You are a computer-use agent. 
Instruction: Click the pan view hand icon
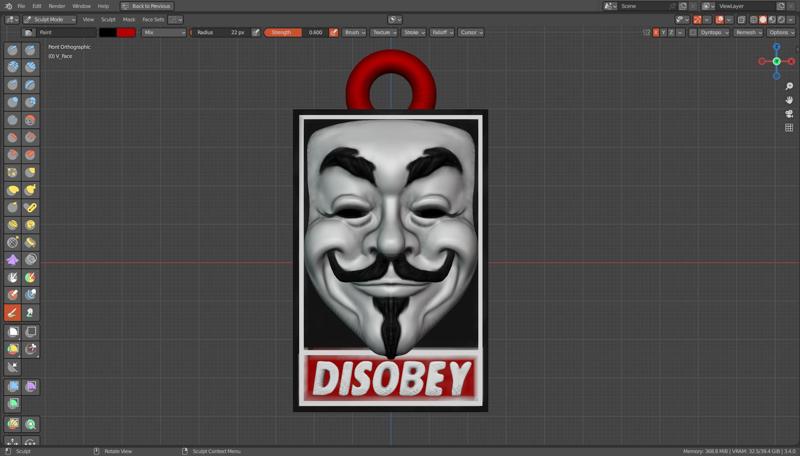[x=789, y=100]
